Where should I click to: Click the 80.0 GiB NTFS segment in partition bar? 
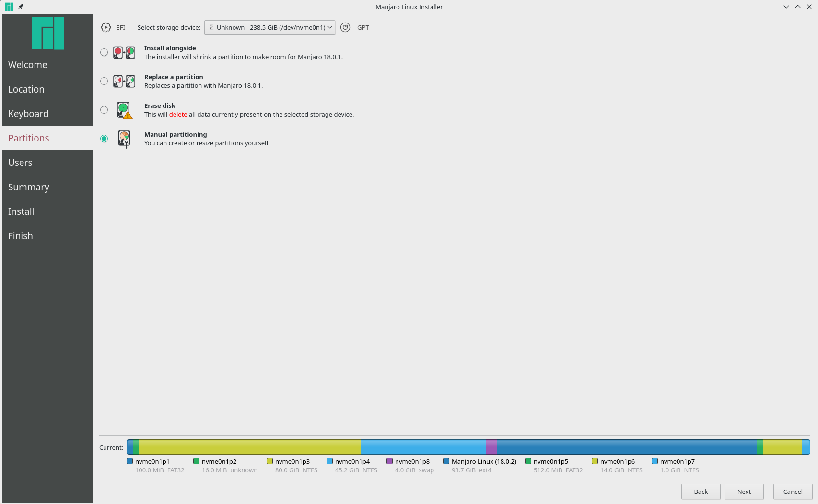click(x=250, y=447)
